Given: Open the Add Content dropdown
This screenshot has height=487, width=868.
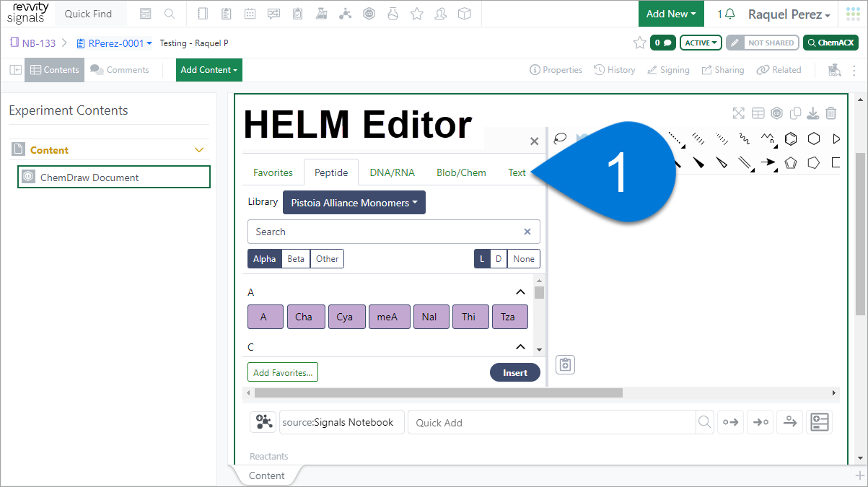Looking at the screenshot, I should [209, 70].
